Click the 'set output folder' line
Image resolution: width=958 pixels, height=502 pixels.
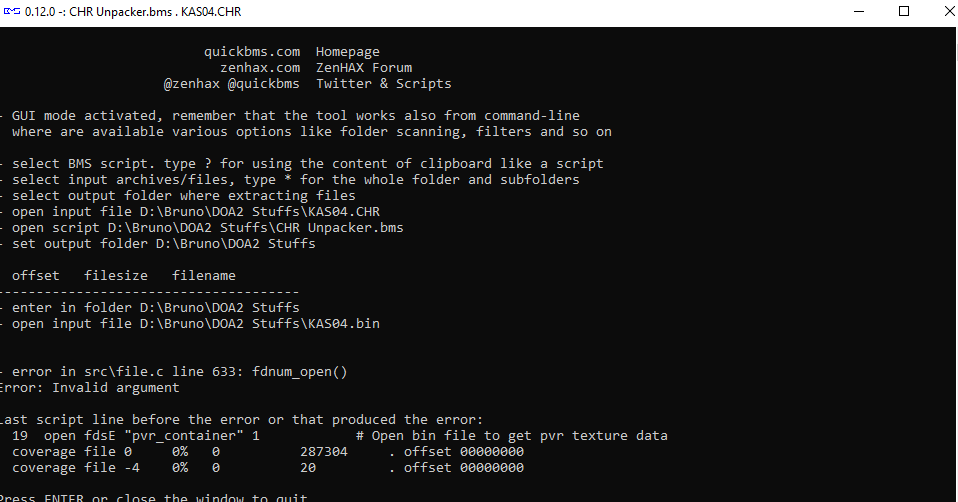click(x=158, y=243)
